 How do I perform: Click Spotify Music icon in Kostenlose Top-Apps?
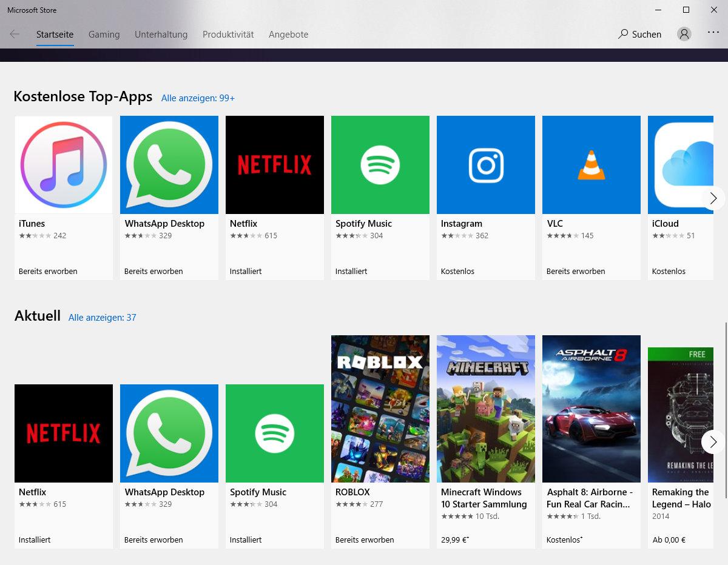[380, 165]
